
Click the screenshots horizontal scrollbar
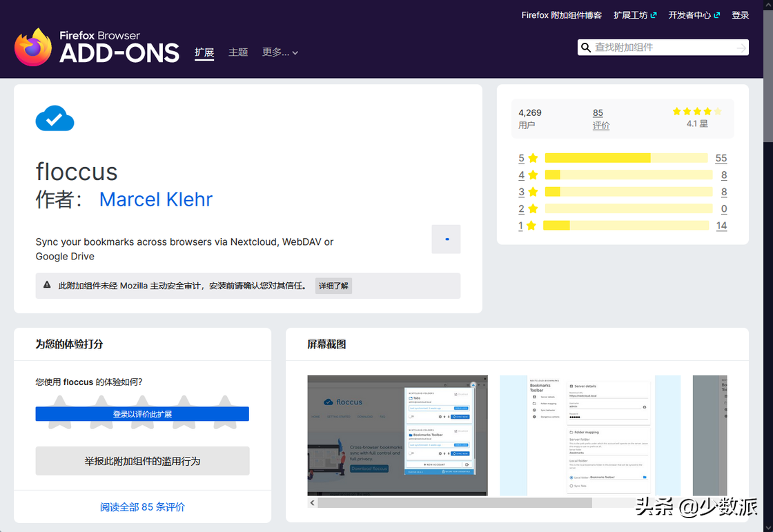click(x=455, y=502)
